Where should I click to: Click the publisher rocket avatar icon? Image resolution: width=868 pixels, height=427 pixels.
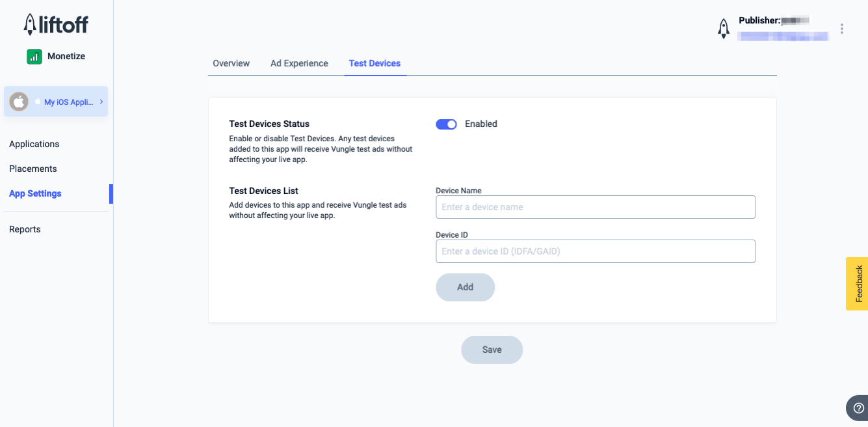click(x=723, y=28)
